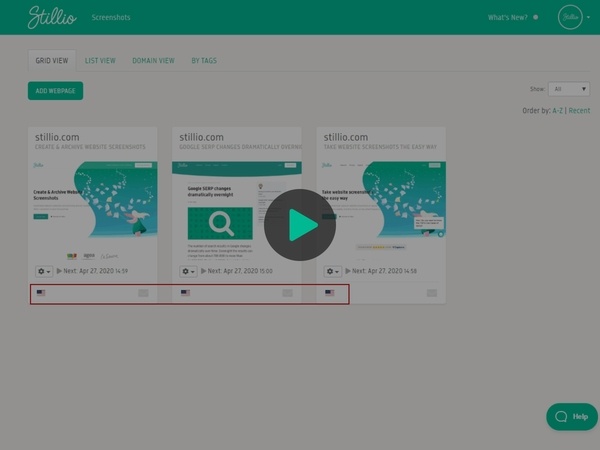This screenshot has height=450, width=600.
Task: Switch to Grid View tab
Action: 52,60
